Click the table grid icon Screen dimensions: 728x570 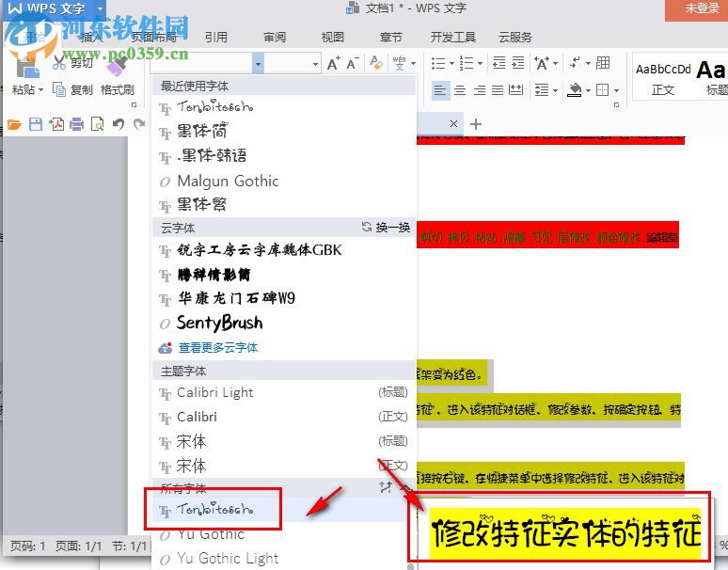coord(603,62)
